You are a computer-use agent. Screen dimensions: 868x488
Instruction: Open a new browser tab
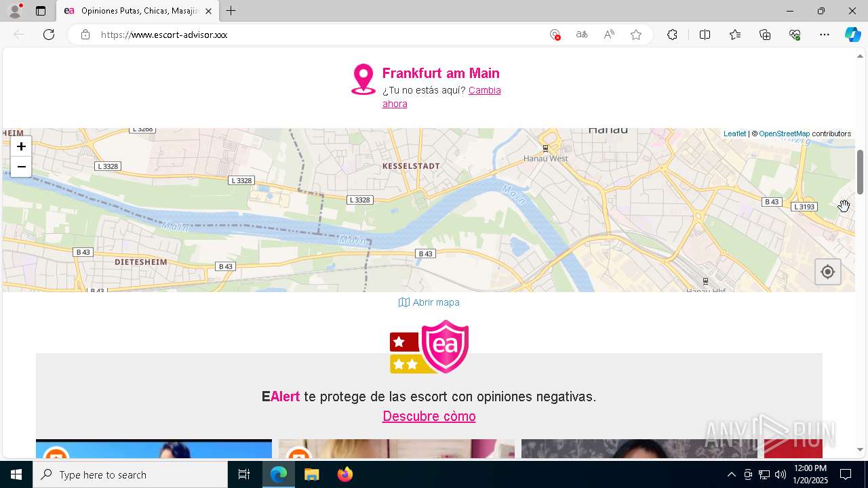pos(231,11)
